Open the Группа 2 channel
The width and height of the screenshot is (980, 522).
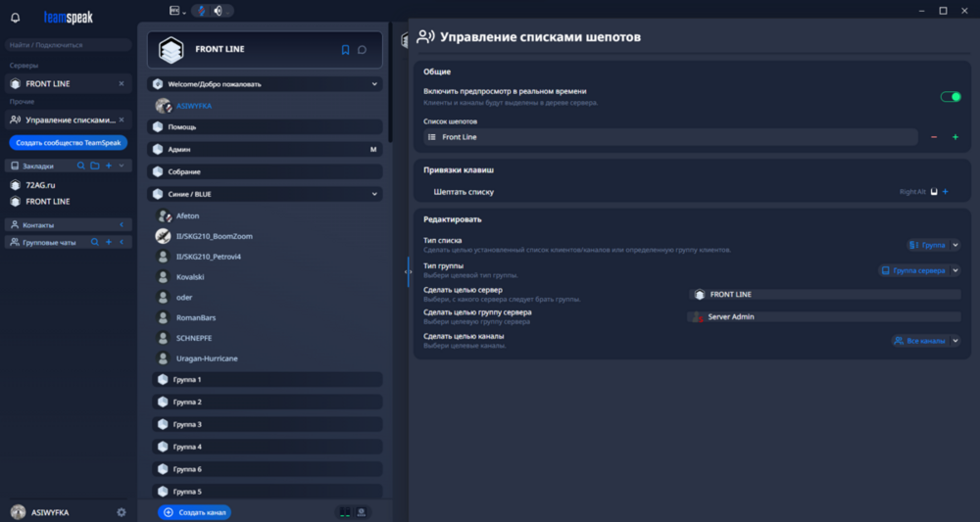point(268,403)
